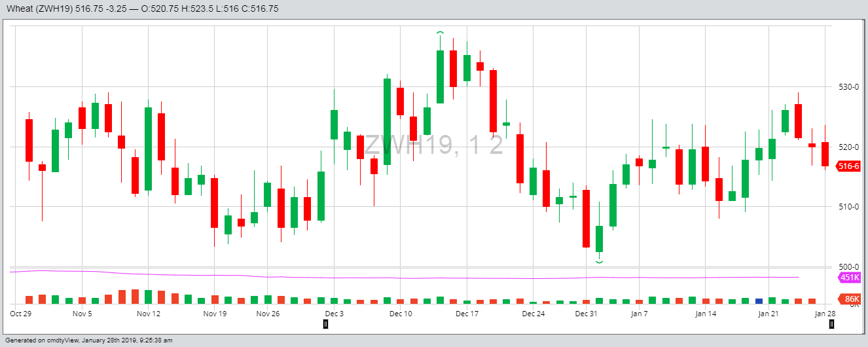Click the ZWH19 watermark in chart center

tap(433, 145)
